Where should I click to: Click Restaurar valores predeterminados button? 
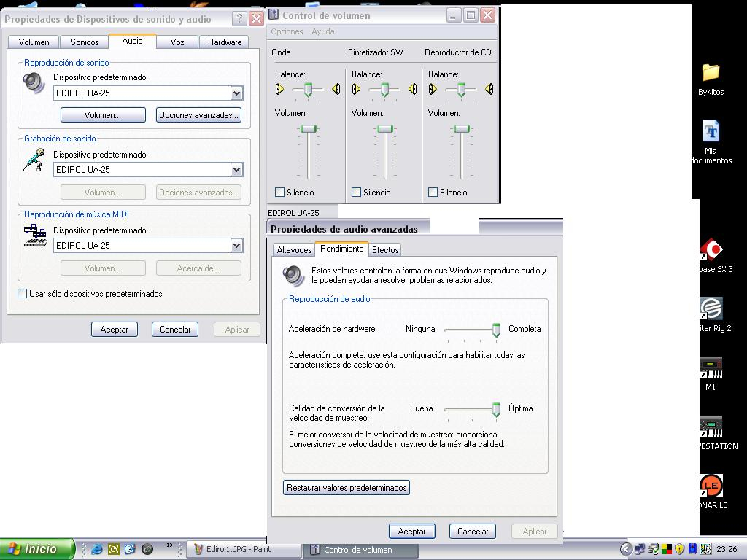(347, 488)
